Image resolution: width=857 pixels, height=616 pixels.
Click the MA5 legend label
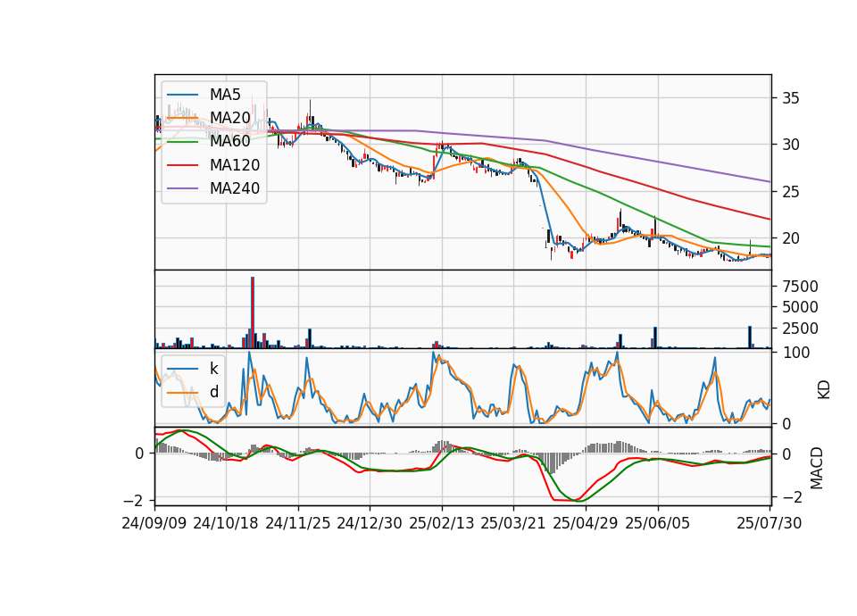tap(225, 95)
